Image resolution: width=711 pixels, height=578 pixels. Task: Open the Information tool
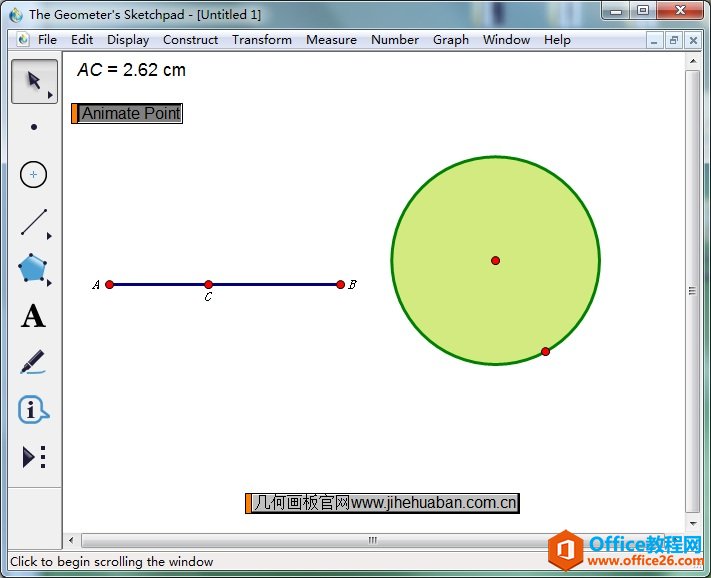[33, 410]
